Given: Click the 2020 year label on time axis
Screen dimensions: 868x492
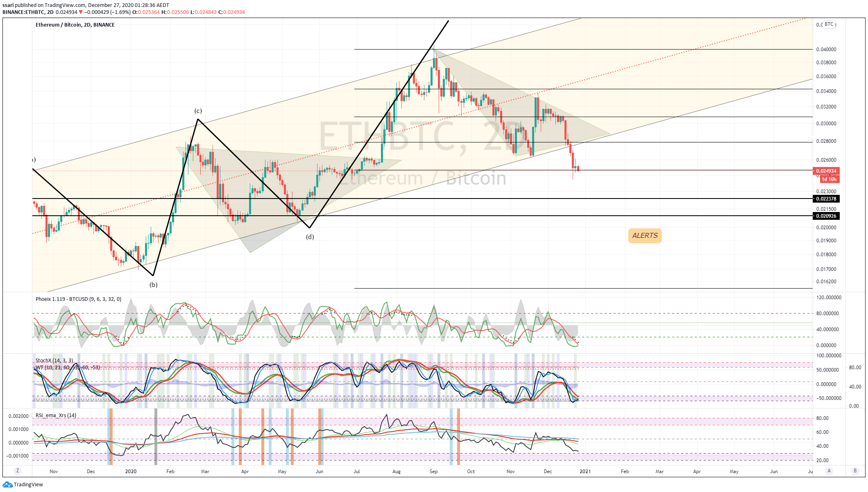Looking at the screenshot, I should click(x=131, y=472).
